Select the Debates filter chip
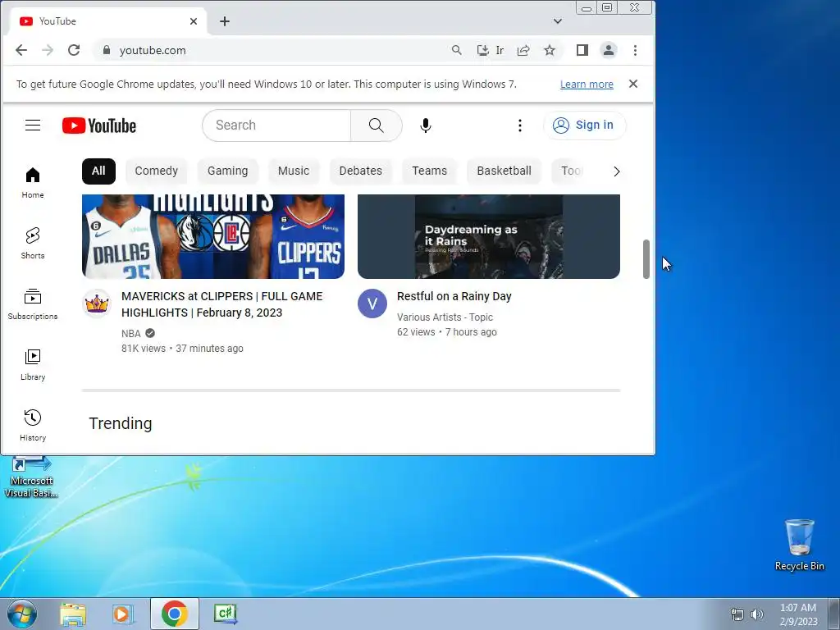This screenshot has height=630, width=840. pos(361,171)
